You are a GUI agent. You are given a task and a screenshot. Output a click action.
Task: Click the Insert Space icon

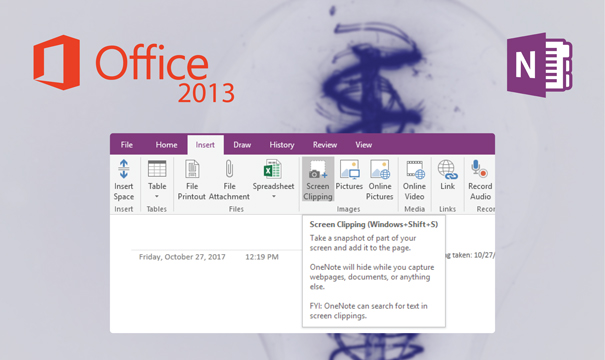tap(123, 169)
